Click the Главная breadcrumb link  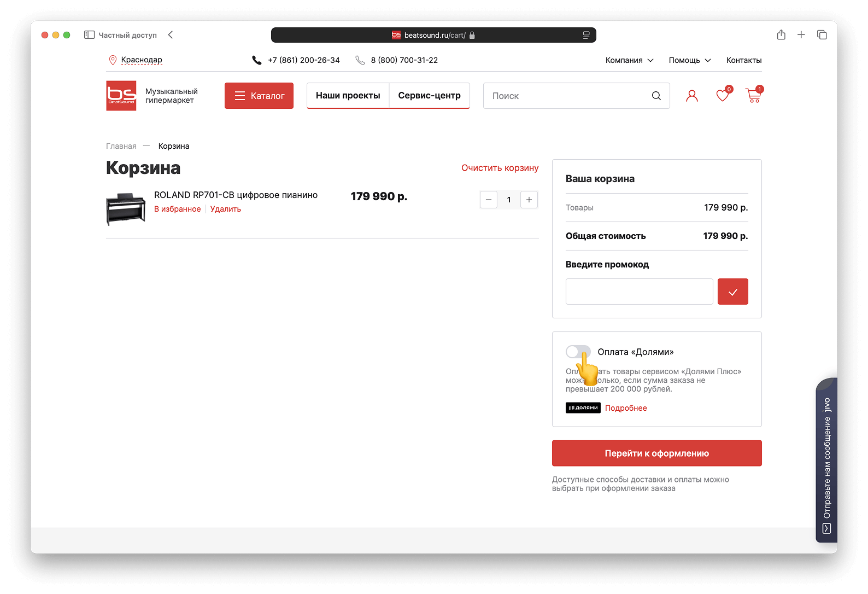tap(121, 146)
